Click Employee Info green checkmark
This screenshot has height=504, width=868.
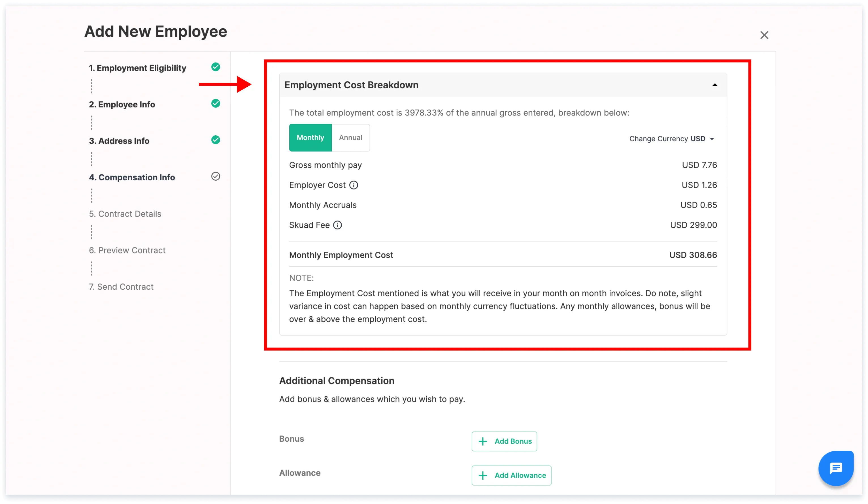[x=216, y=103]
